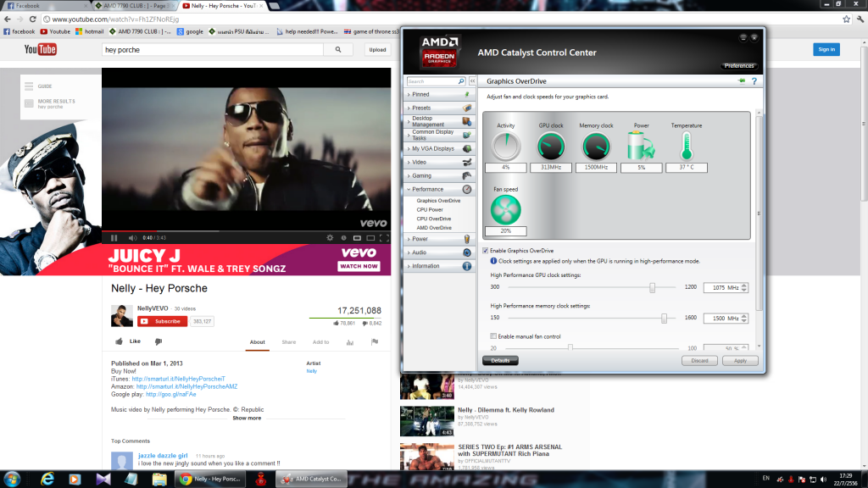
Task: Expand the Information section
Action: click(x=440, y=266)
